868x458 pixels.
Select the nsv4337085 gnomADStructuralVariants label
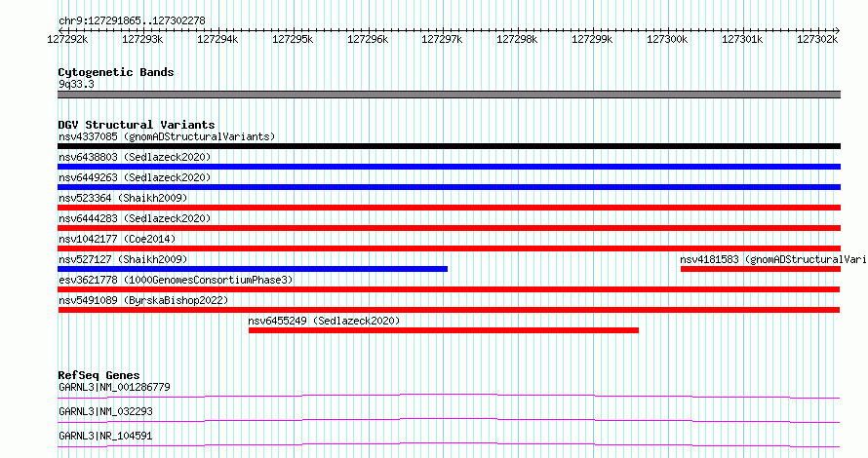(x=167, y=136)
